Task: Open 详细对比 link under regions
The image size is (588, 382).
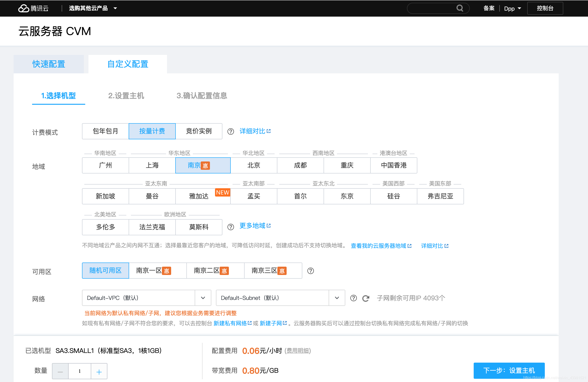Action: [x=435, y=246]
